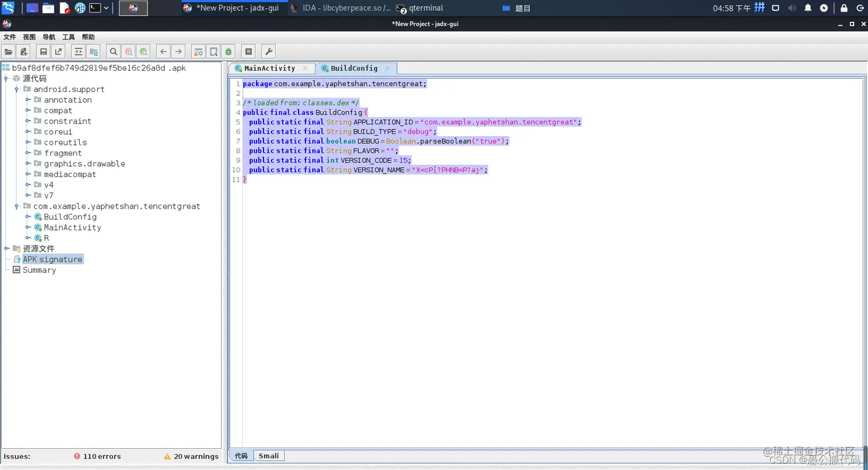Click the Save all toolbar icon
This screenshot has height=470, width=868.
(x=43, y=52)
